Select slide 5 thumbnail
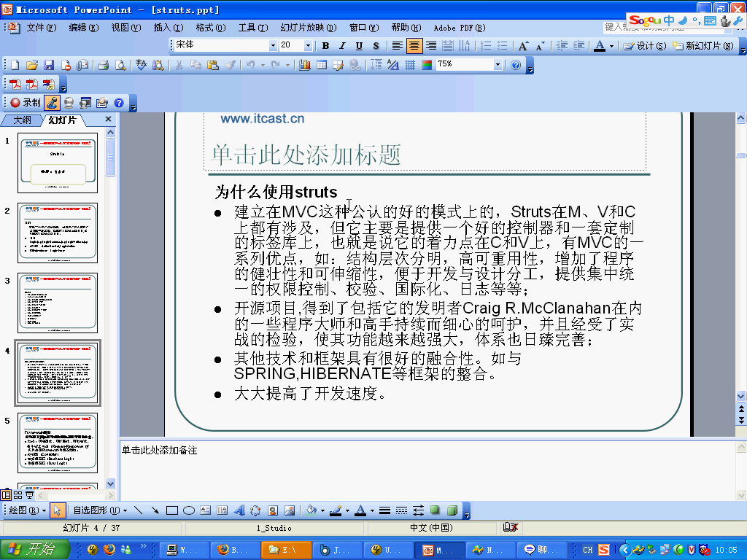Viewport: 747px width, 560px height. (58, 443)
